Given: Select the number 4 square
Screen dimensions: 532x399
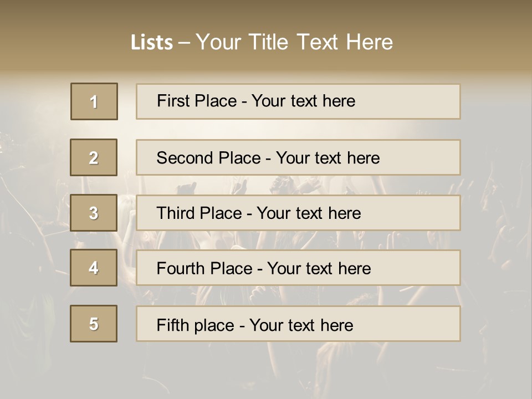Looking at the screenshot, I should [x=94, y=268].
